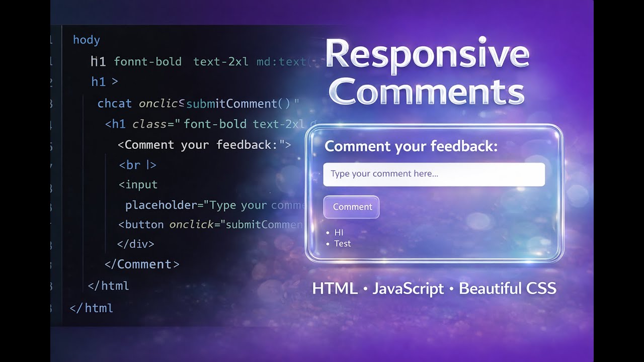The width and height of the screenshot is (644, 362).
Task: Click the first "</html" code line
Action: point(109,286)
